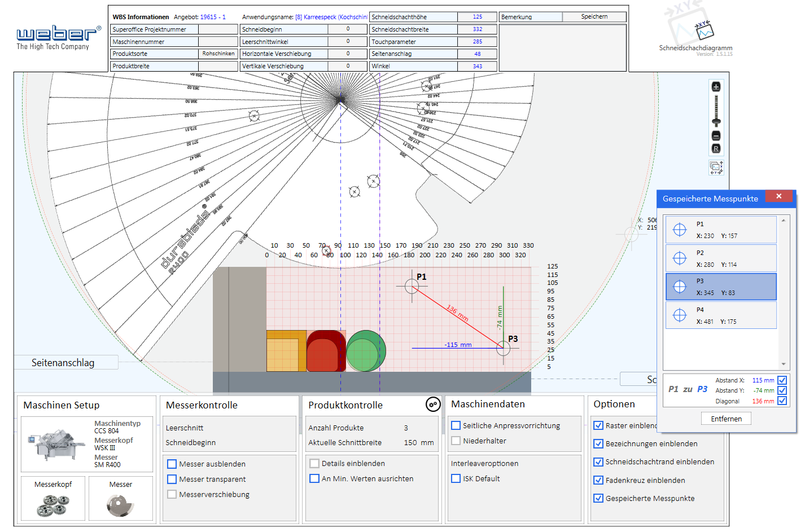Toggle Abstand X visibility checkbox
The image size is (805, 532).
tap(782, 381)
